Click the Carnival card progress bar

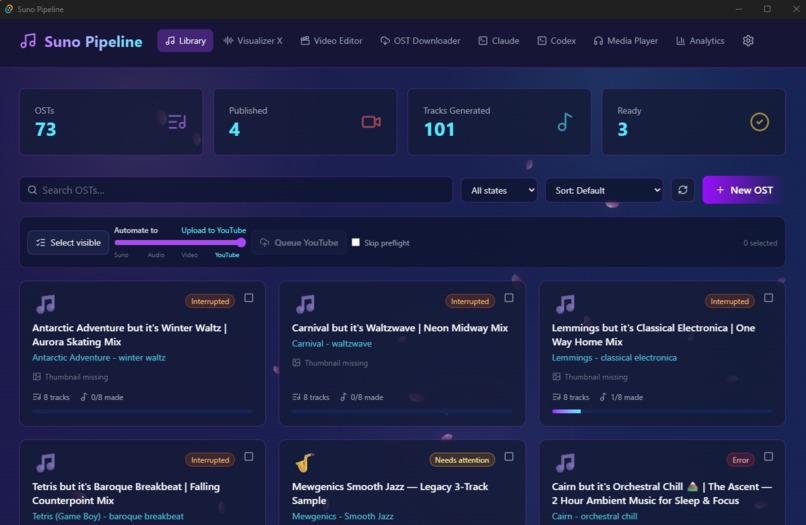pyautogui.click(x=402, y=411)
